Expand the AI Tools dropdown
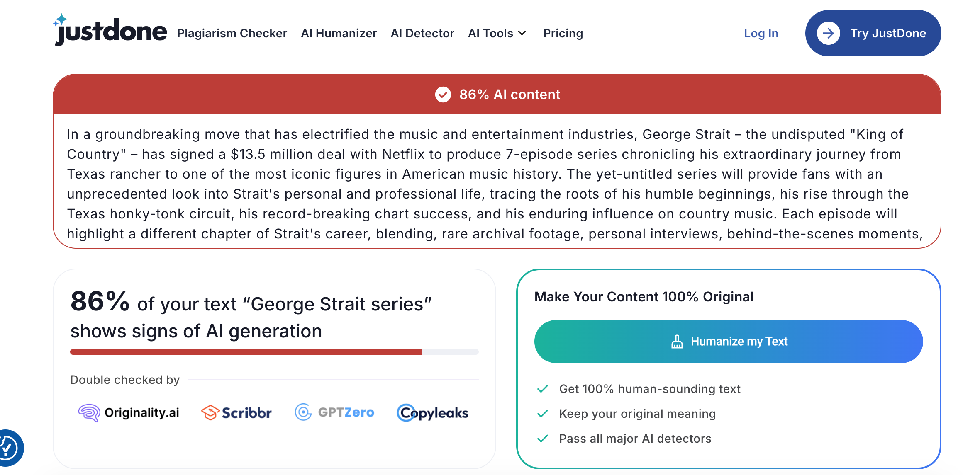This screenshot has width=980, height=475. (497, 33)
